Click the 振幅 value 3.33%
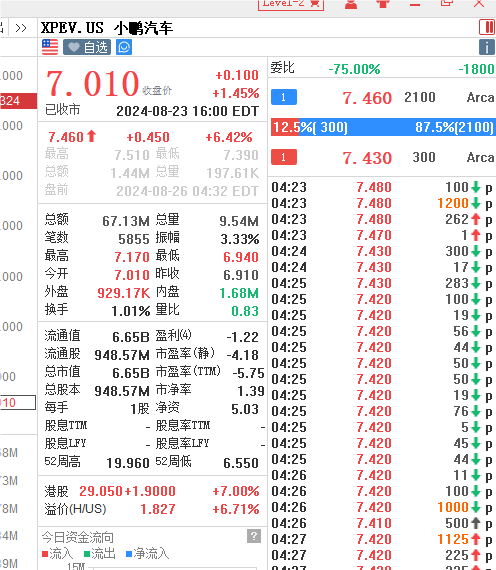This screenshot has width=496, height=570. click(240, 239)
